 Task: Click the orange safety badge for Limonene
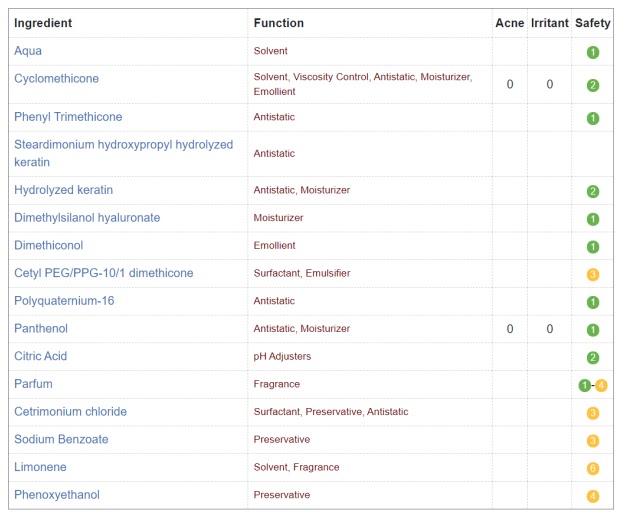click(x=593, y=468)
